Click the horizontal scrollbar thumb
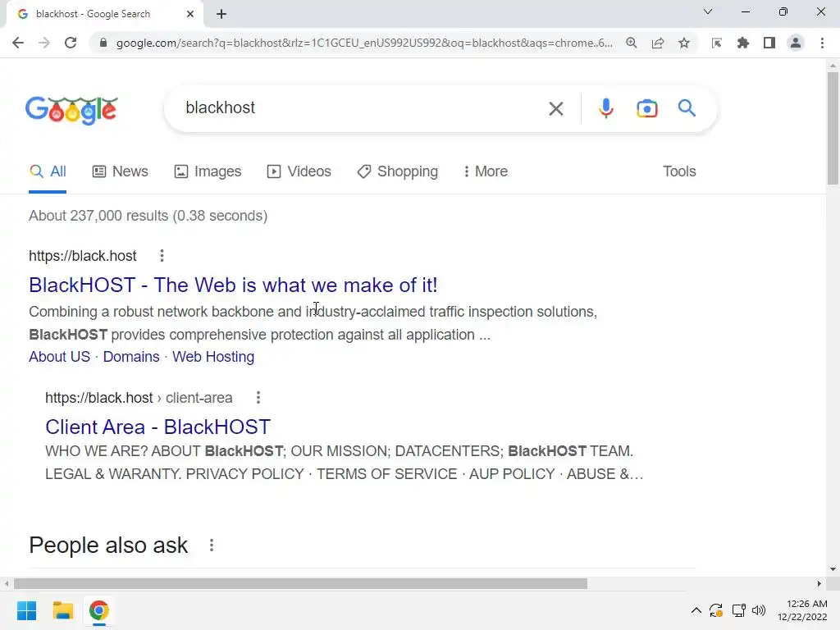Image resolution: width=840 pixels, height=630 pixels. pyautogui.click(x=300, y=583)
